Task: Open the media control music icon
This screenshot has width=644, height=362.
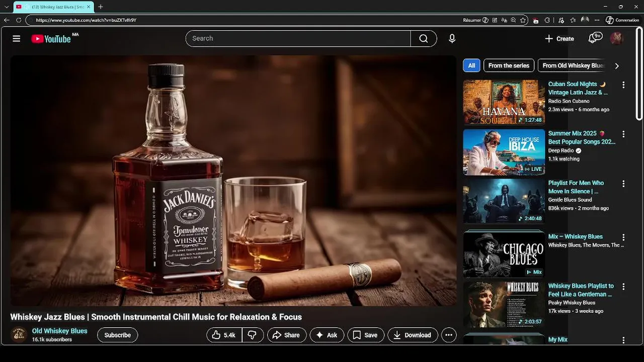Action: (561, 20)
